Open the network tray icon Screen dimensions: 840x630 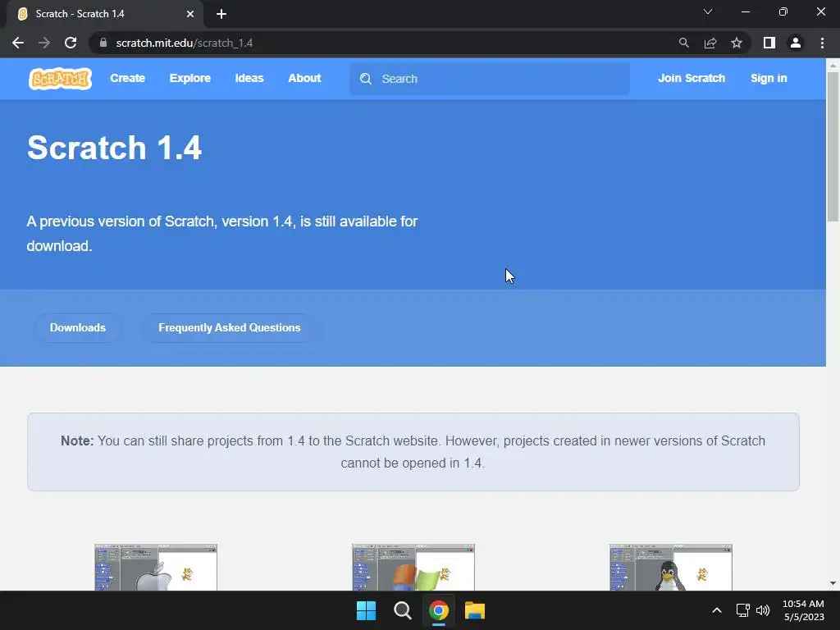point(742,610)
